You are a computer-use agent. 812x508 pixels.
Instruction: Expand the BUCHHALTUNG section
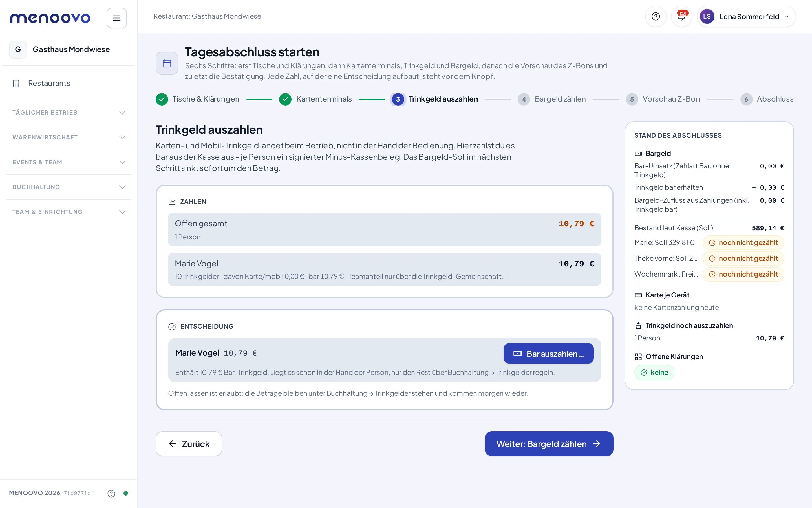coord(69,187)
